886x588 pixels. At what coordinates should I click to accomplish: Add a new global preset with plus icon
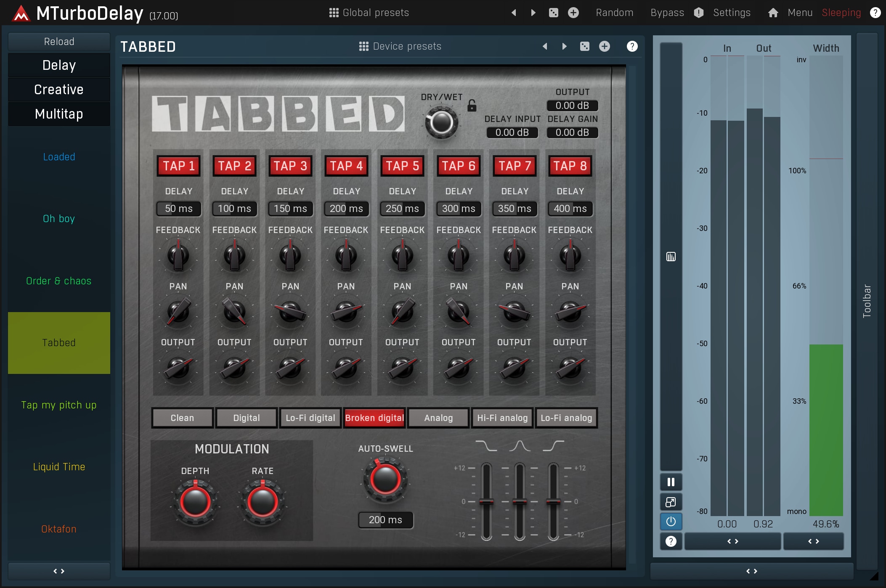[573, 13]
